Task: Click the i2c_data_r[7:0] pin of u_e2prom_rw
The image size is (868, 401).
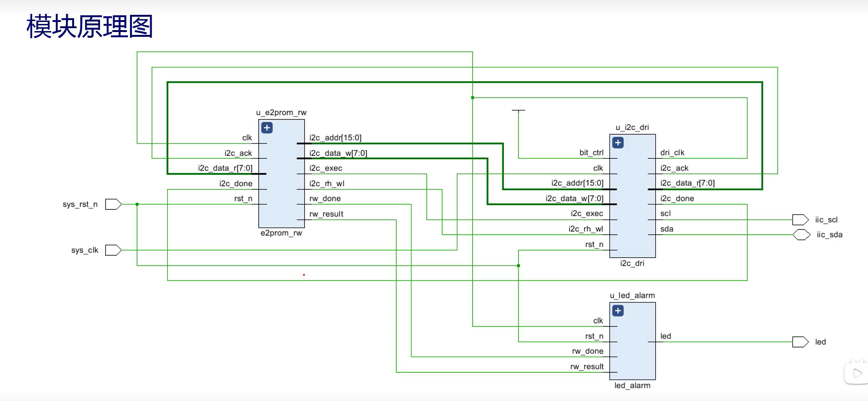Action: pos(225,168)
